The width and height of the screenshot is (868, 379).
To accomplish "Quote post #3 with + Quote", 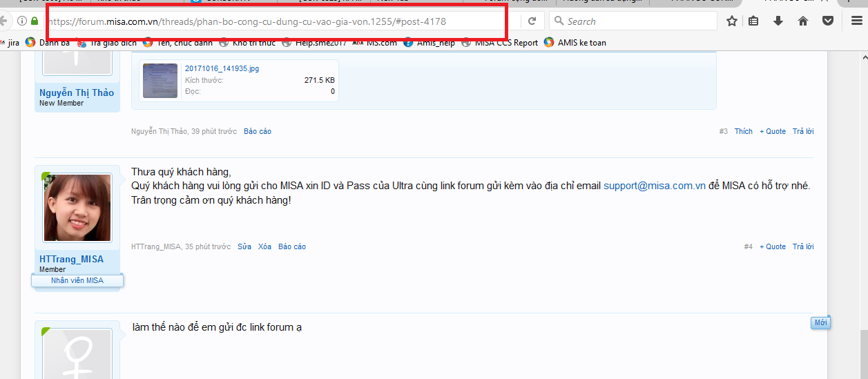I will [773, 131].
